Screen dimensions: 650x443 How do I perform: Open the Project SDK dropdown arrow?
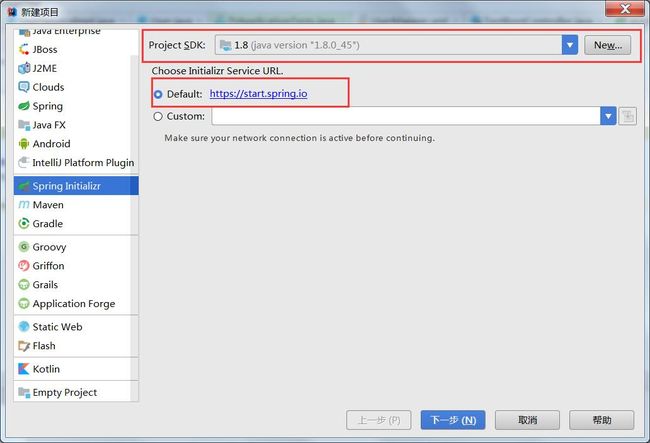(570, 45)
